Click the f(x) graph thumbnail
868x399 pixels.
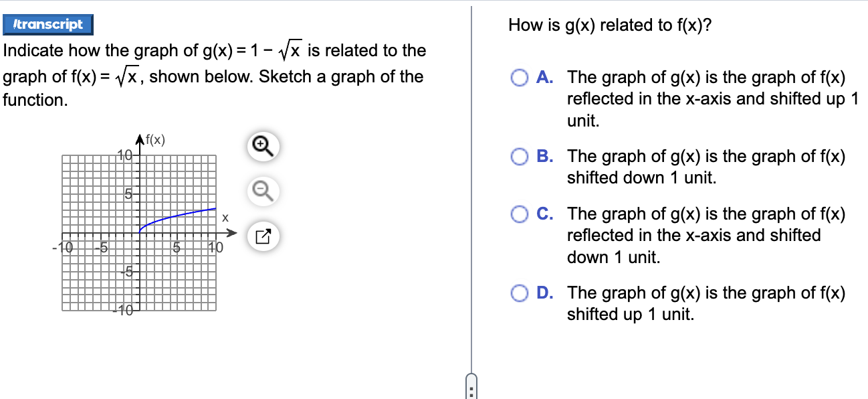140,231
